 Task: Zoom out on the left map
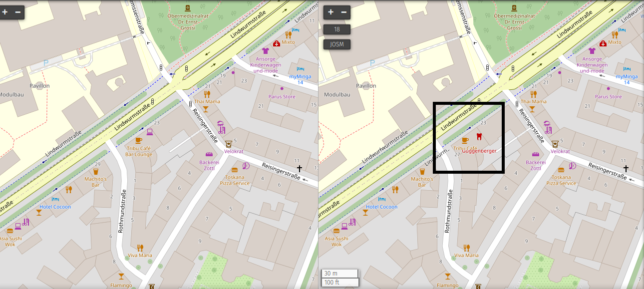click(18, 12)
